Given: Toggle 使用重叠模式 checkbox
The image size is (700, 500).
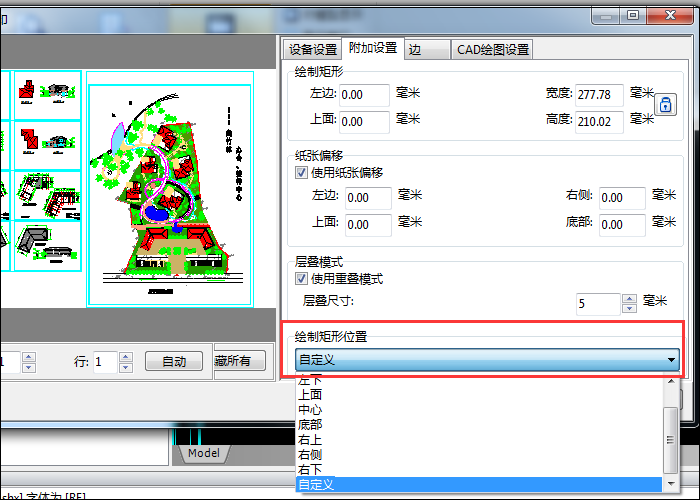Looking at the screenshot, I should [302, 278].
